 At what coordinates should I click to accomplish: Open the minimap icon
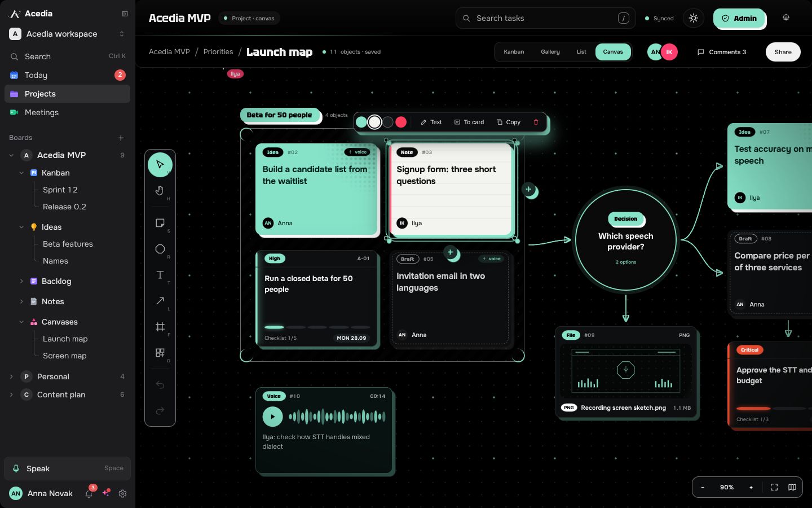(792, 487)
